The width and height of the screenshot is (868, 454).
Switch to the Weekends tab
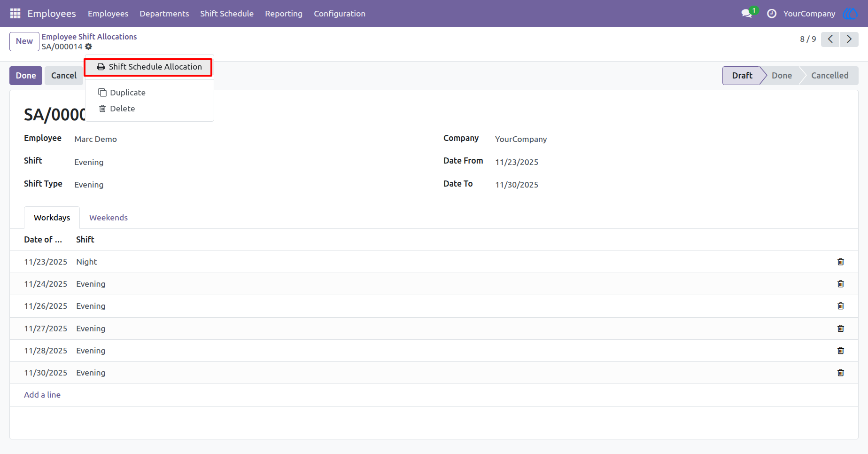pos(108,218)
